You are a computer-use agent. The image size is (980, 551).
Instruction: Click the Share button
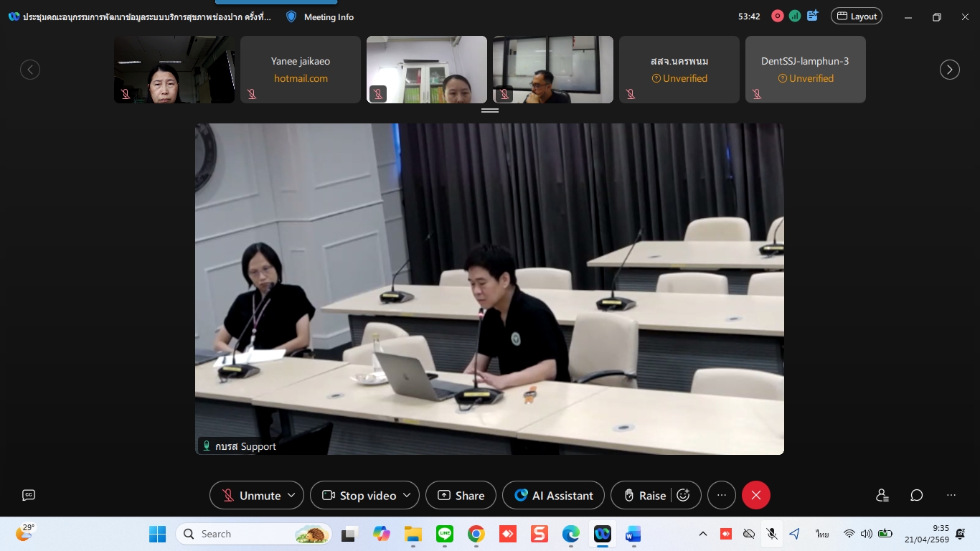461,495
